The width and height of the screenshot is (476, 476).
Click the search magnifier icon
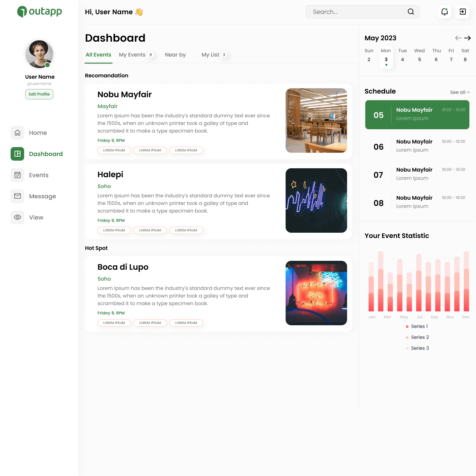411,12
